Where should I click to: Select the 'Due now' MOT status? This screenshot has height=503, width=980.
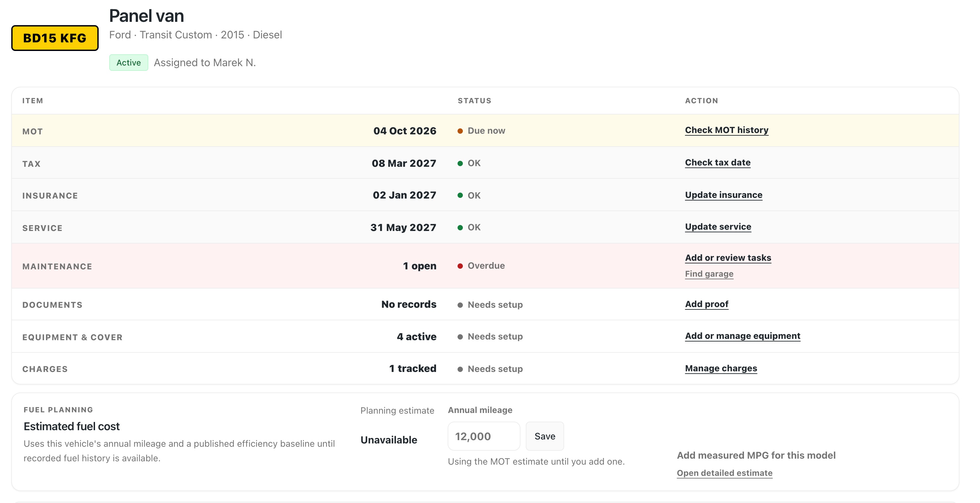481,131
